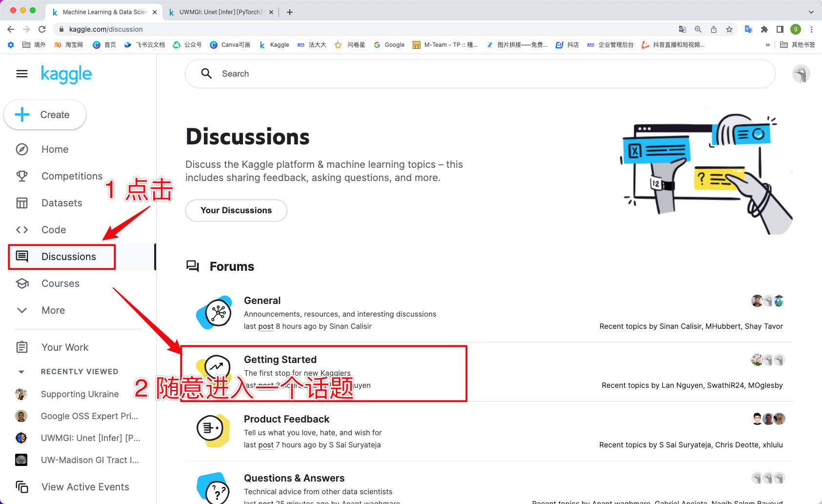Image resolution: width=822 pixels, height=504 pixels.
Task: Click inside the Search input field
Action: tap(341, 74)
